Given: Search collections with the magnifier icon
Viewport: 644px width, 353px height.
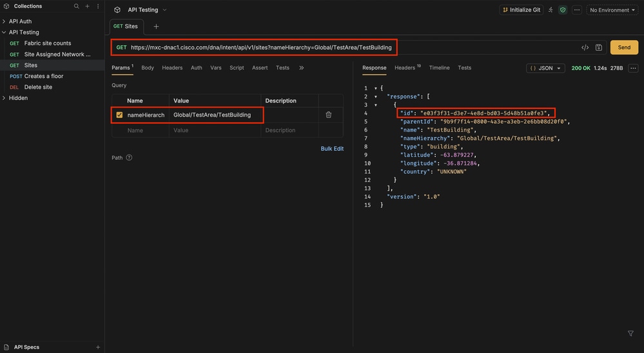Looking at the screenshot, I should pyautogui.click(x=77, y=6).
